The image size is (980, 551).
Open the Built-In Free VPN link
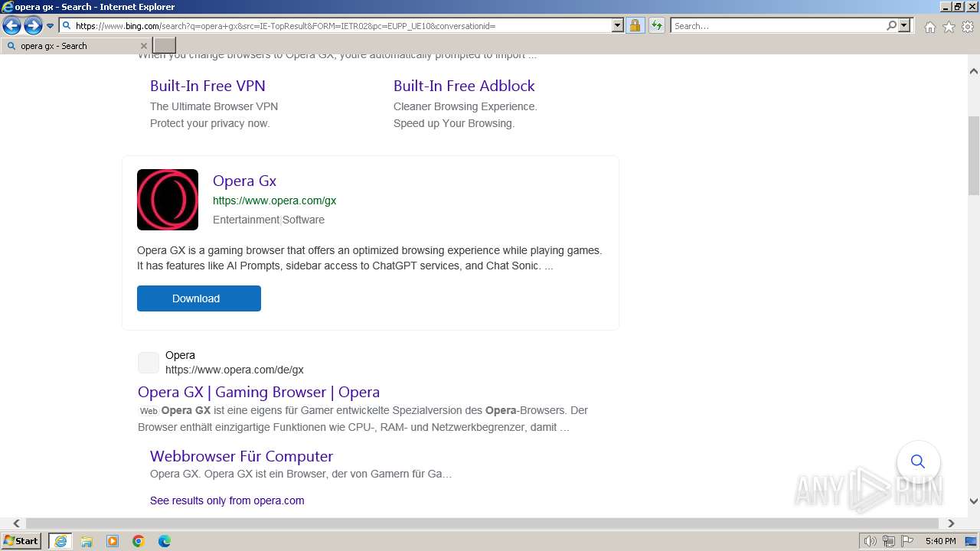point(207,86)
